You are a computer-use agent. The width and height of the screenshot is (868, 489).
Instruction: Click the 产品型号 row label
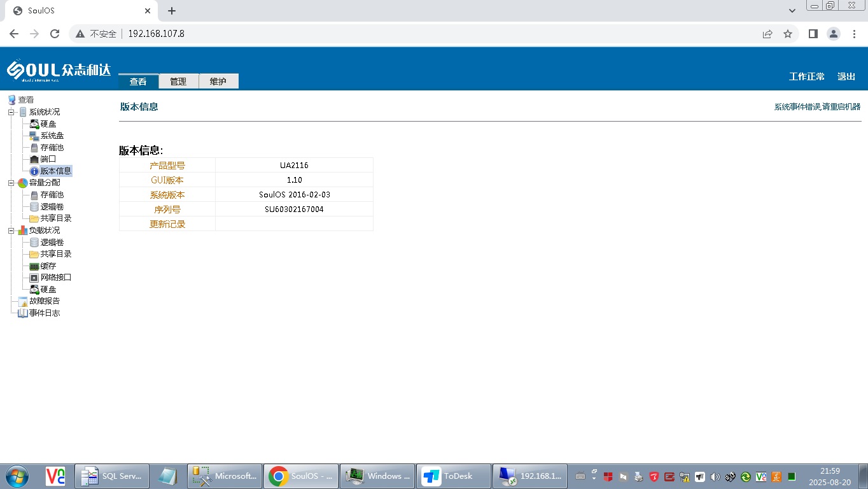click(167, 166)
